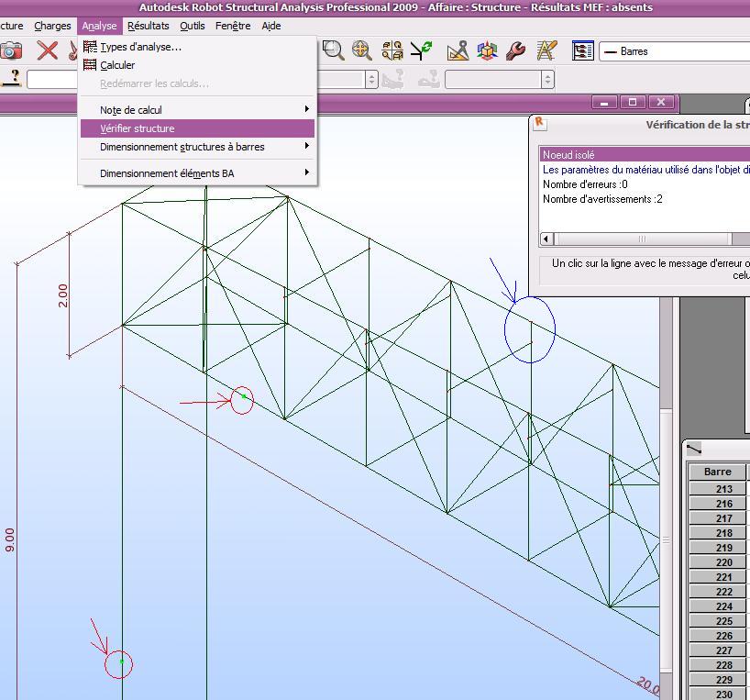This screenshot has height=700, width=750.
Task: Select bar row 213
Action: pyautogui.click(x=718, y=488)
